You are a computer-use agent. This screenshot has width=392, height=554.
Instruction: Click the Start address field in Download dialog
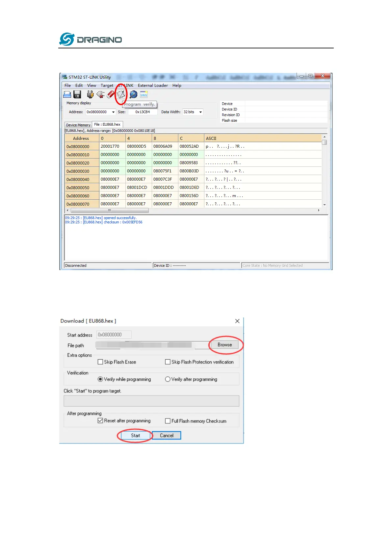click(x=114, y=335)
